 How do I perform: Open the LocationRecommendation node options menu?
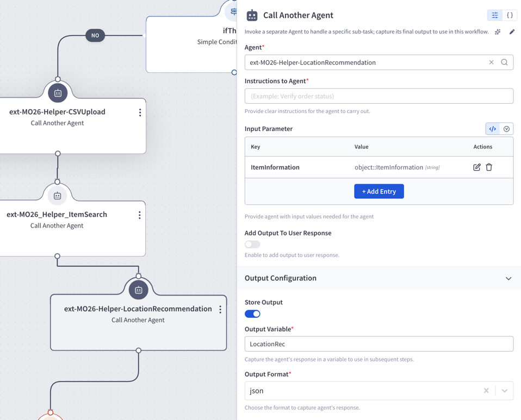click(x=220, y=310)
